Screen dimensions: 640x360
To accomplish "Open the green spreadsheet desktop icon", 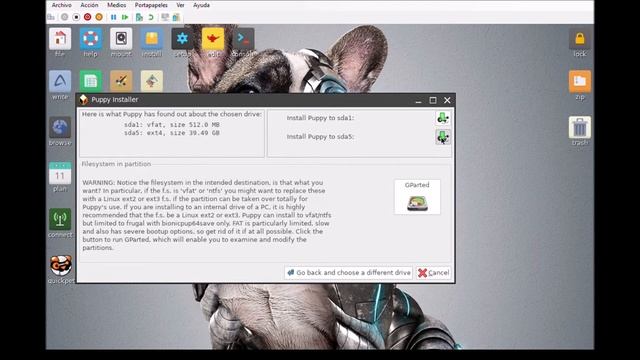I will [91, 81].
